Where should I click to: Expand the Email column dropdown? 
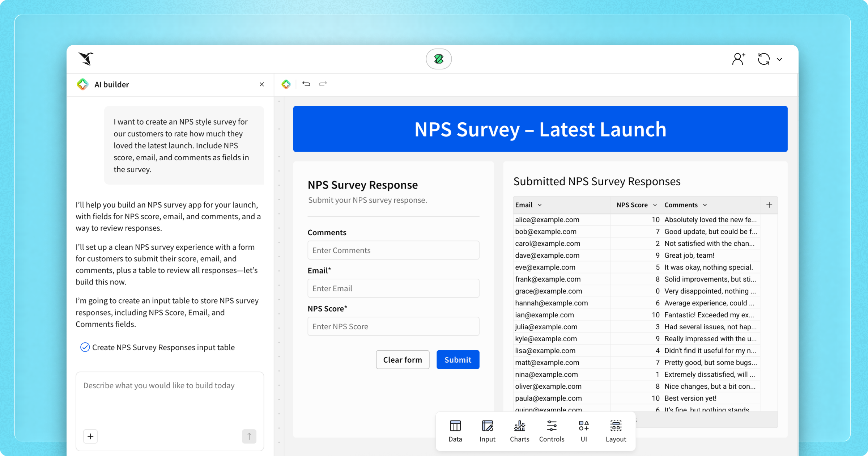540,205
